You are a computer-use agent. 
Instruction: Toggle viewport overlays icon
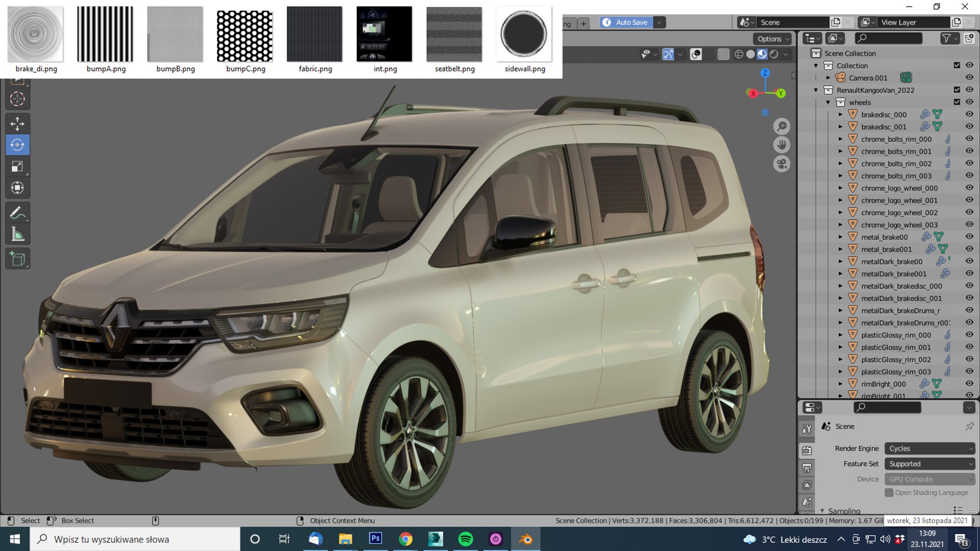[x=696, y=54]
